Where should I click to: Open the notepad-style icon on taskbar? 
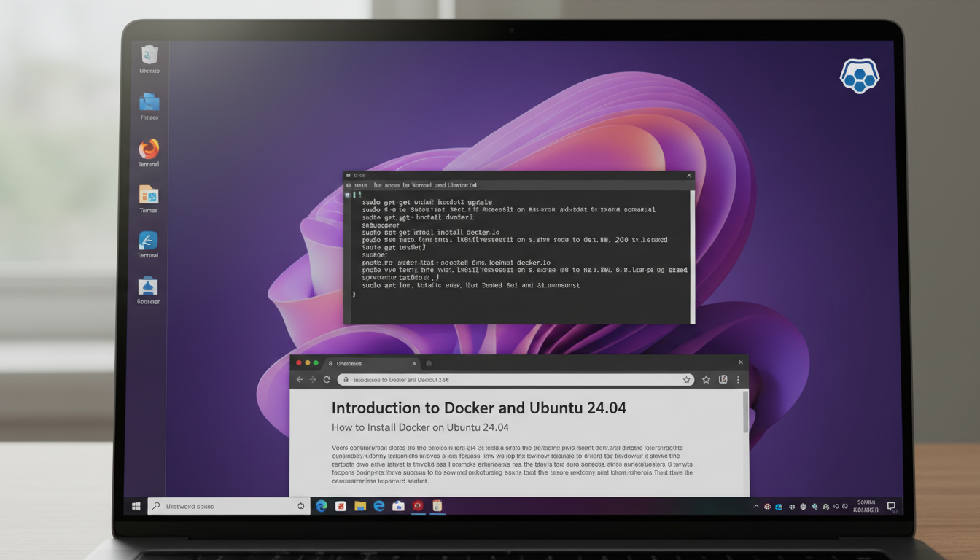click(437, 505)
